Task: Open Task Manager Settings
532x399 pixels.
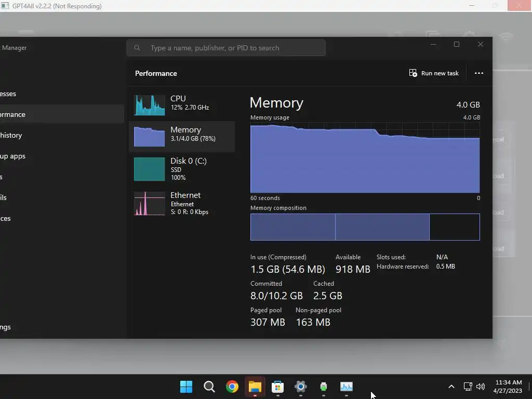Action: tap(61, 327)
